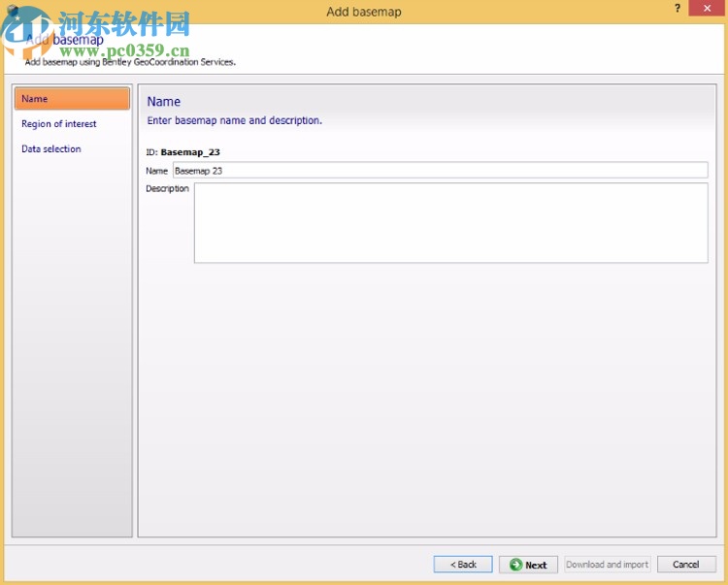Go back with the Back button
728x585 pixels.
[463, 564]
